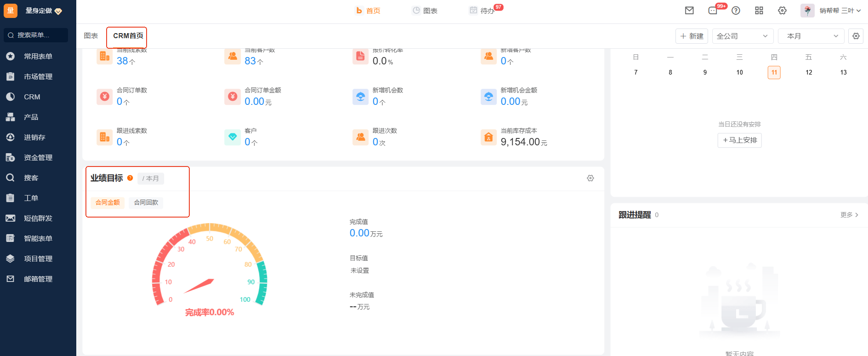Open the mail envelope icon in header

pyautogui.click(x=689, y=11)
